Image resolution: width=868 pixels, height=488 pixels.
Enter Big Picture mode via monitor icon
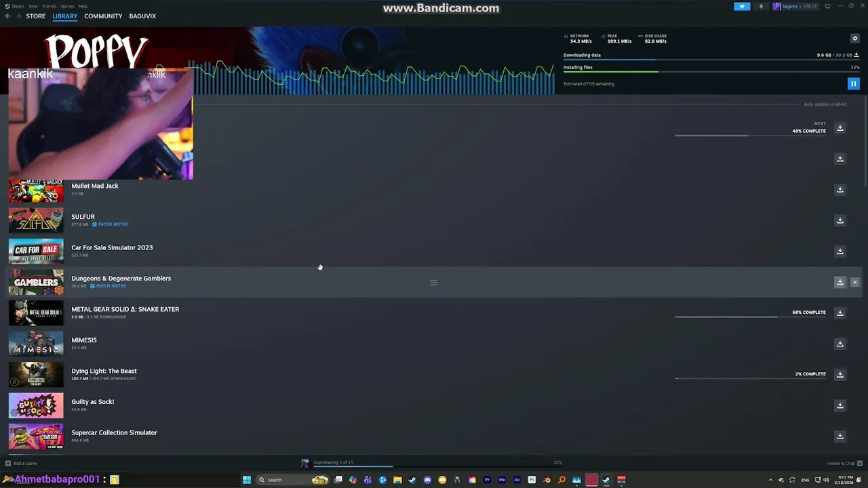(827, 6)
